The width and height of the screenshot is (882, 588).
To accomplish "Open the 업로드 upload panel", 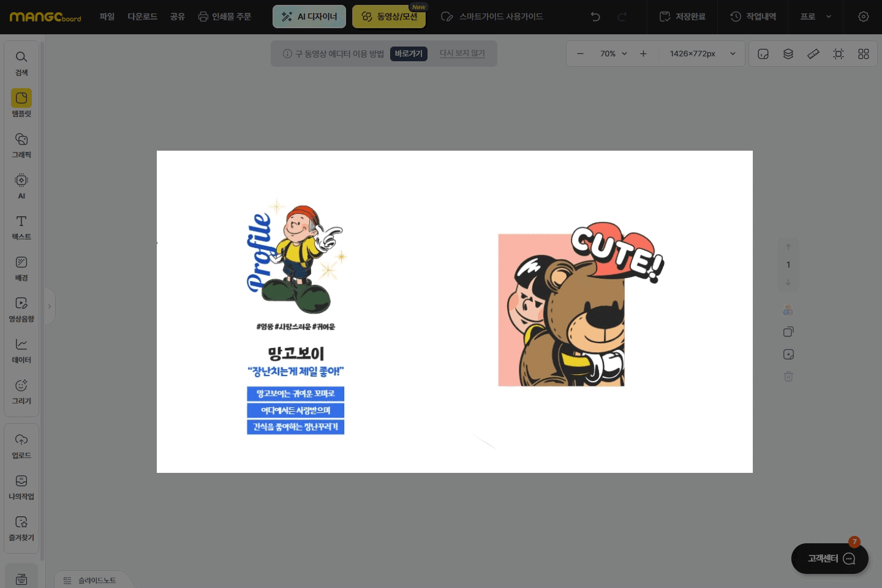I will [x=21, y=446].
